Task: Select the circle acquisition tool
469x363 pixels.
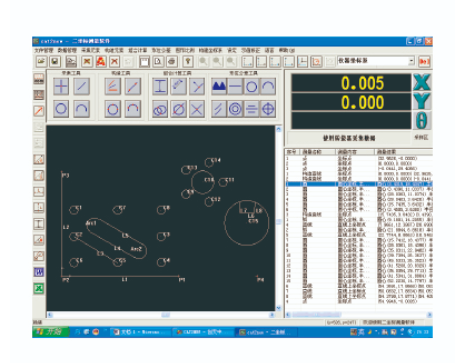Action: (x=61, y=109)
